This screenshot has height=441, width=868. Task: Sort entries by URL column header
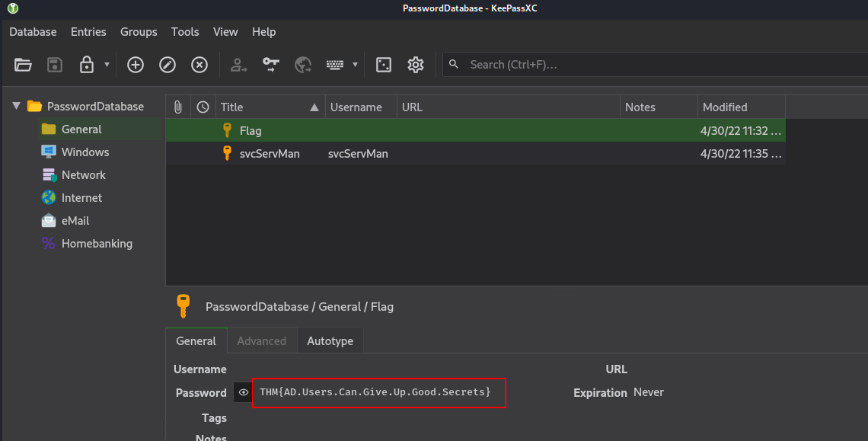pos(509,107)
